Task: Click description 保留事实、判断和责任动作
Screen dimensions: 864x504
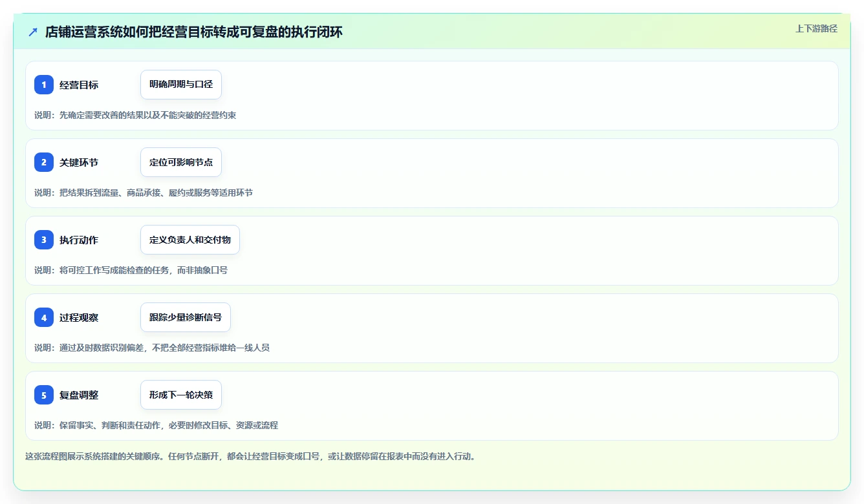Action: [x=109, y=425]
